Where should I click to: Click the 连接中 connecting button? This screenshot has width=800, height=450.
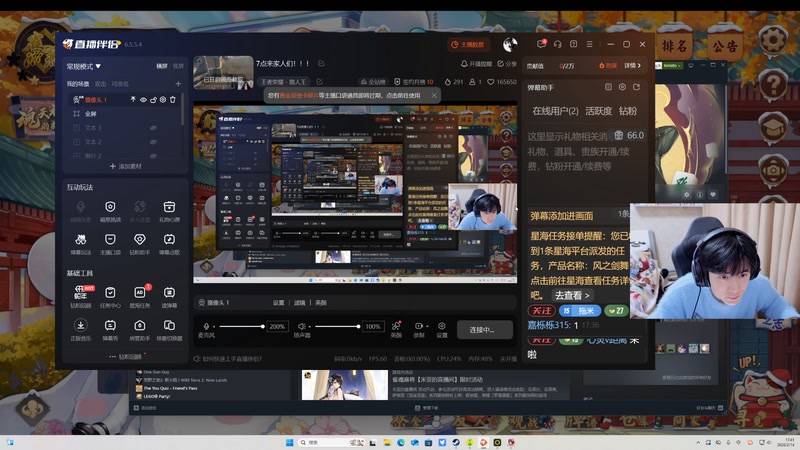(x=485, y=330)
